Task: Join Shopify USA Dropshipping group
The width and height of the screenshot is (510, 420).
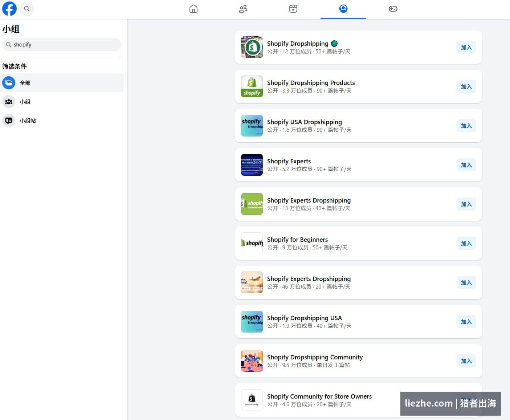Action: [x=466, y=126]
